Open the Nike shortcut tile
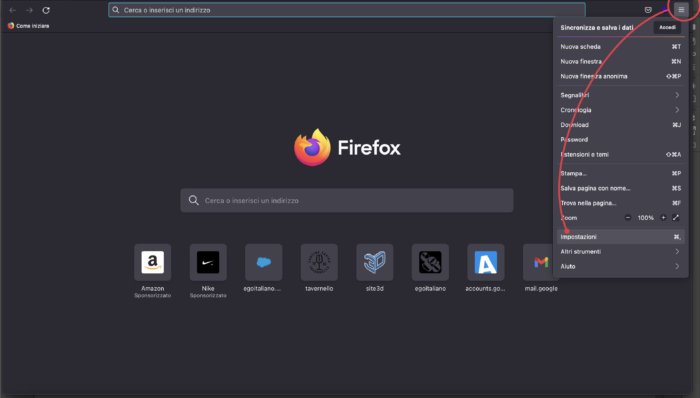700x398 pixels. coord(208,262)
